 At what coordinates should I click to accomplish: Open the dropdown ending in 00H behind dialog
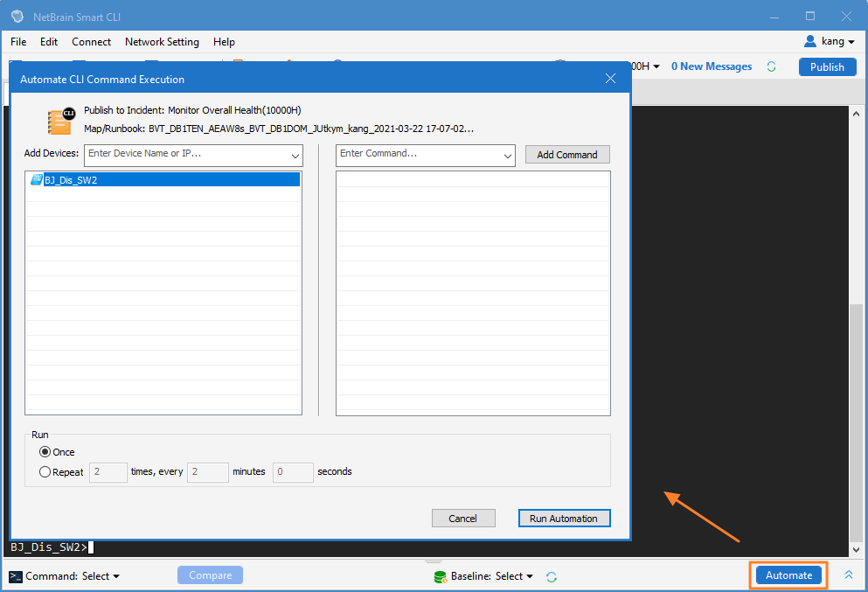click(646, 66)
